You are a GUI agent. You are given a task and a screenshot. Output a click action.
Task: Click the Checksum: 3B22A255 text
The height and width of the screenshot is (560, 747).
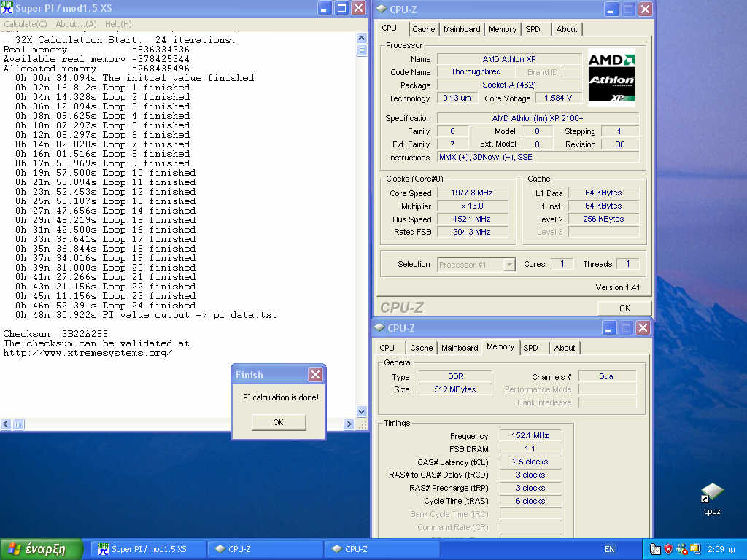(x=55, y=334)
